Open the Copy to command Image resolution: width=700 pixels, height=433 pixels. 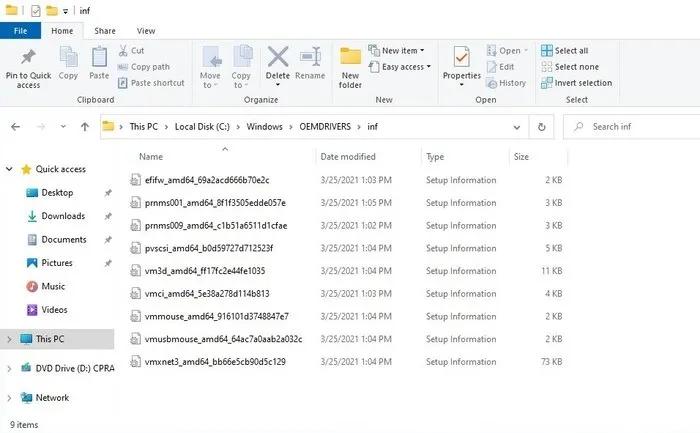point(241,67)
